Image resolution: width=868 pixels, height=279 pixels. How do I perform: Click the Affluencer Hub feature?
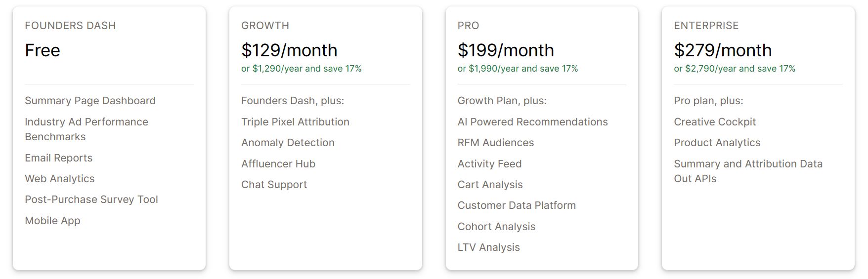pyautogui.click(x=278, y=164)
